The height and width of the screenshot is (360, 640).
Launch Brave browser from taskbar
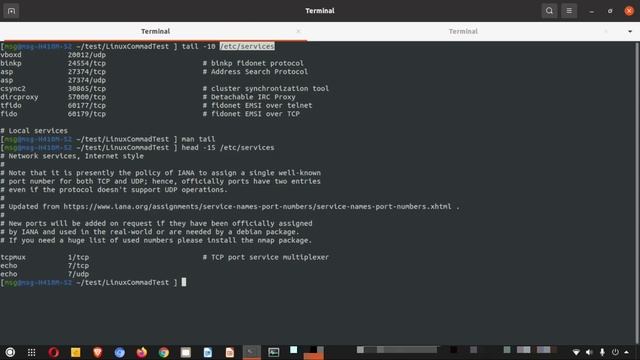coord(98,352)
